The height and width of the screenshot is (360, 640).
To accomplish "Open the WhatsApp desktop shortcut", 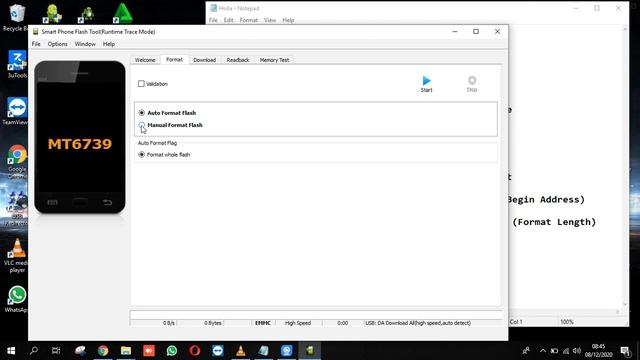I will tap(17, 300).
